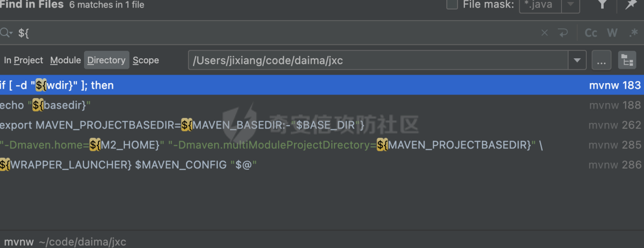The image size is (644, 248).
Task: Enable the File mask checkbox
Action: tap(452, 4)
